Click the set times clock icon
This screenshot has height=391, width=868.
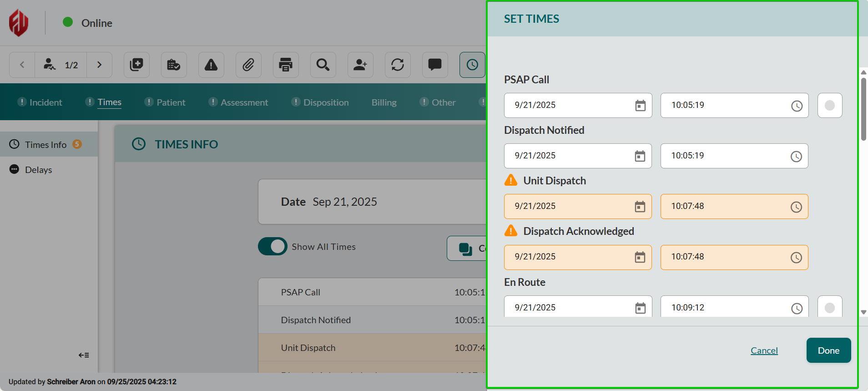pyautogui.click(x=472, y=65)
